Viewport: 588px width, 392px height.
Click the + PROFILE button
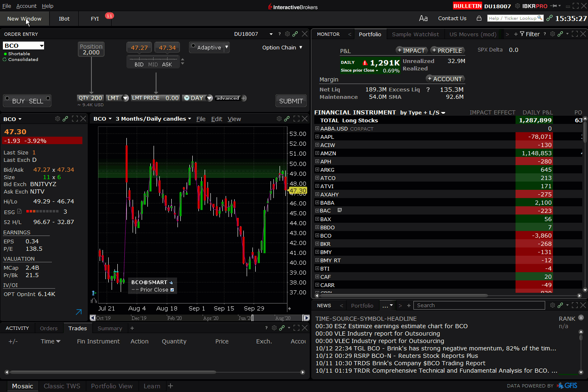coord(447,50)
